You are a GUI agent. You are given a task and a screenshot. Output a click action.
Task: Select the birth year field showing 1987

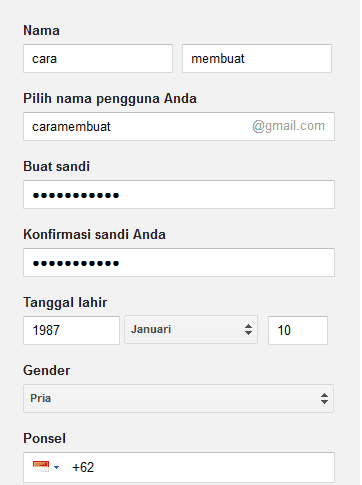coord(71,330)
